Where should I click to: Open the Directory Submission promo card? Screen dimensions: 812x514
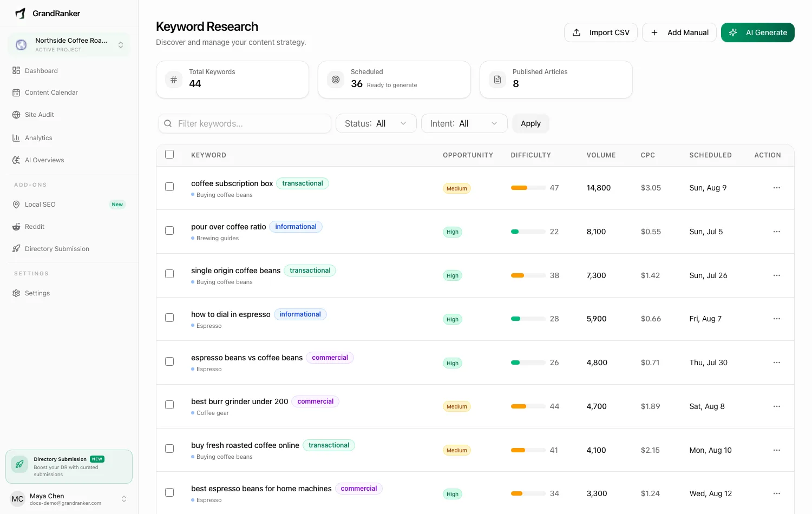coord(69,466)
